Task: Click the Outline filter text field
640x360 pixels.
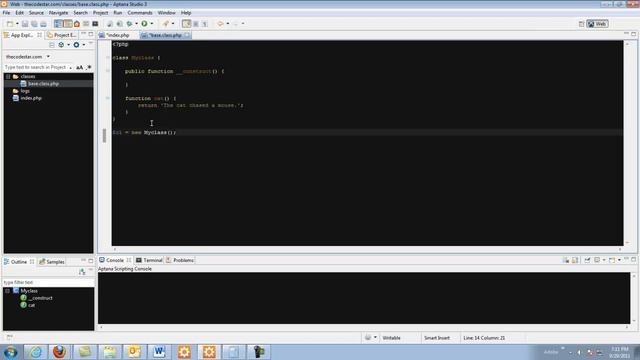Action: 48,282
